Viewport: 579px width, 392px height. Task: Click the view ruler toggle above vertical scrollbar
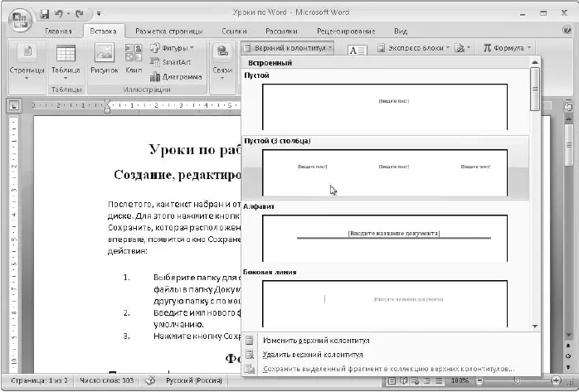click(569, 107)
